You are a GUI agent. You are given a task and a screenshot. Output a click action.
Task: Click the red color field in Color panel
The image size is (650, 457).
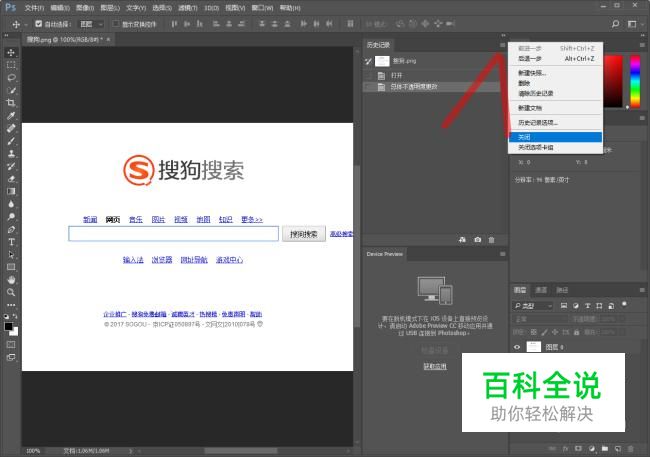(x=613, y=81)
